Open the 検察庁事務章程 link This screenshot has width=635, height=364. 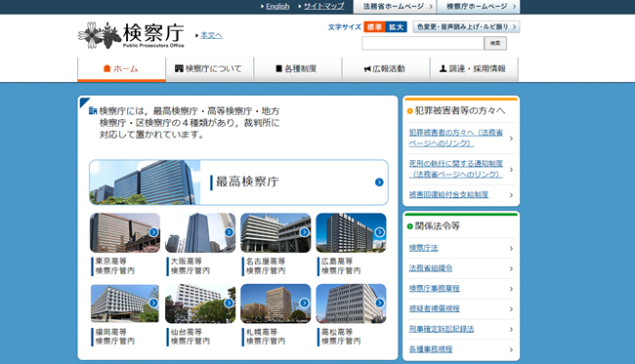(435, 288)
